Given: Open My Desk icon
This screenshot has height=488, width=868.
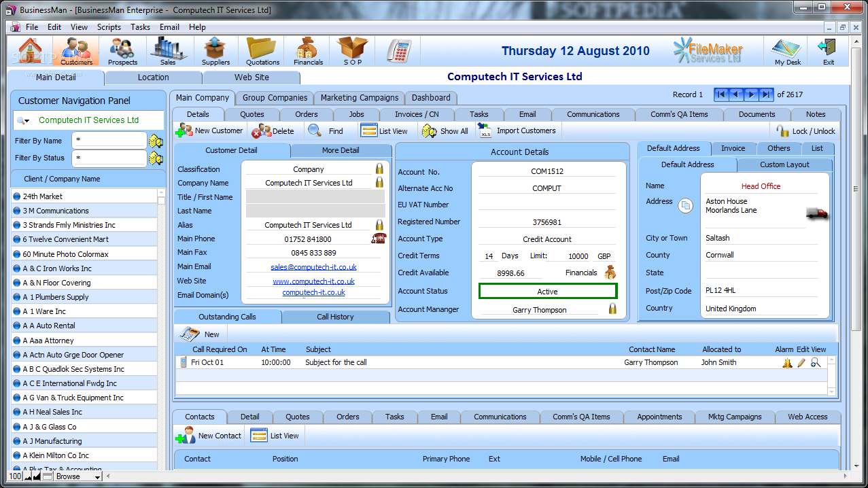Looking at the screenshot, I should click(788, 51).
